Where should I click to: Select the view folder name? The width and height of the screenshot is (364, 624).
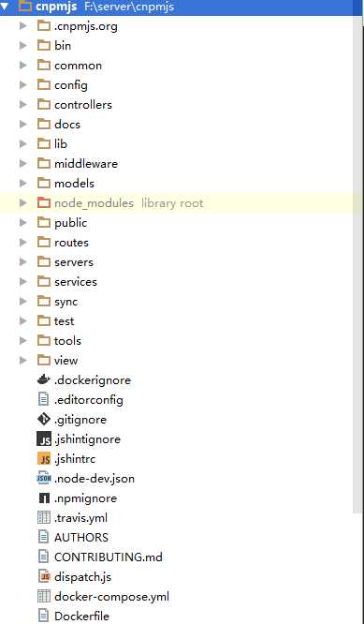tap(66, 360)
